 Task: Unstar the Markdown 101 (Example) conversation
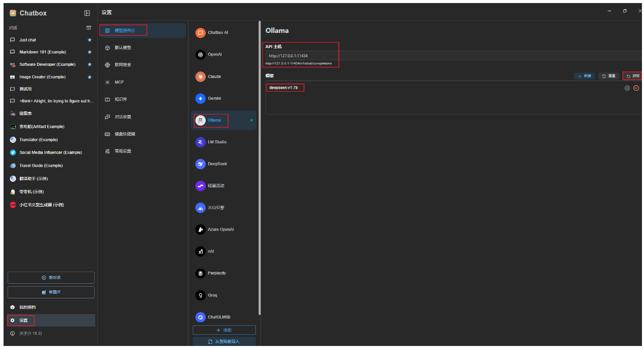90,52
